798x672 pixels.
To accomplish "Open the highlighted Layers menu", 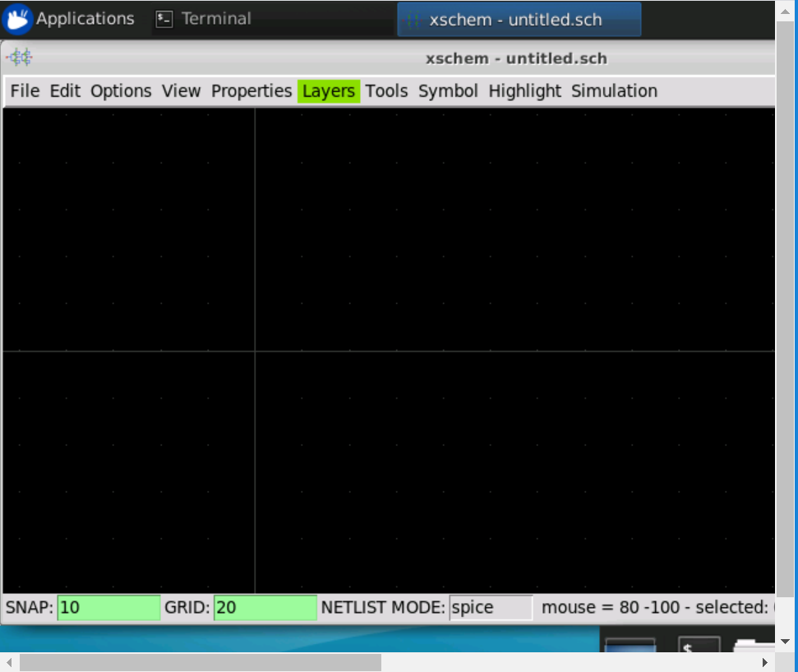I will click(328, 91).
